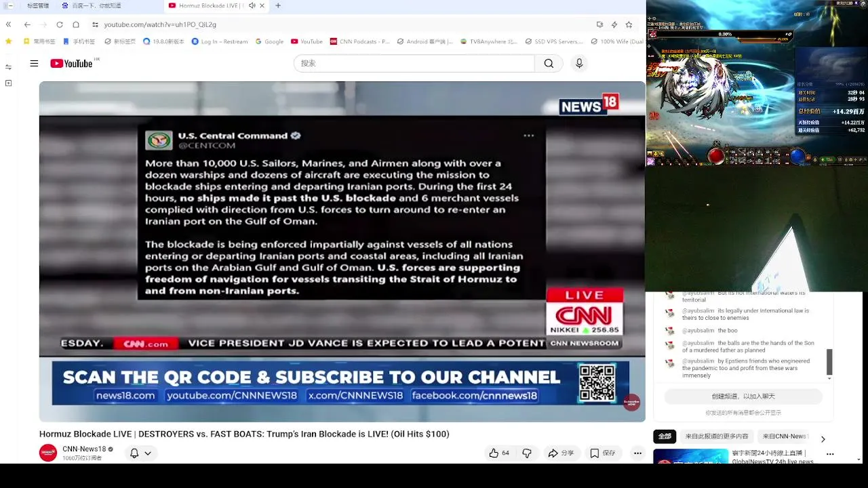Open browser home page
868x488 pixels.
pyautogui.click(x=76, y=24)
